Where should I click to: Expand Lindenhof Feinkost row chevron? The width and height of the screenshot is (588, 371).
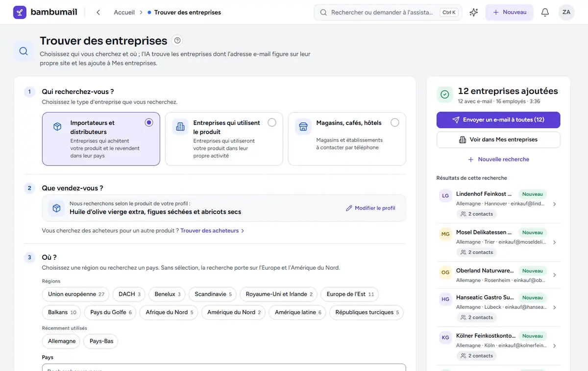[554, 204]
